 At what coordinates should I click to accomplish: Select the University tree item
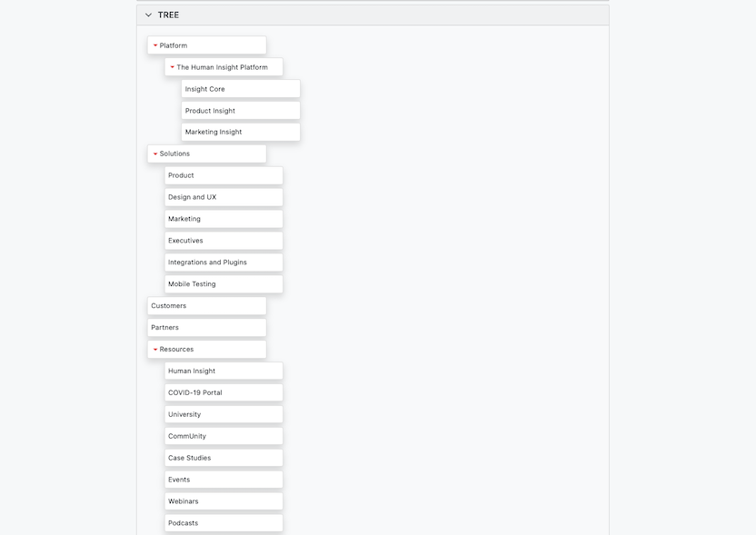[223, 415]
